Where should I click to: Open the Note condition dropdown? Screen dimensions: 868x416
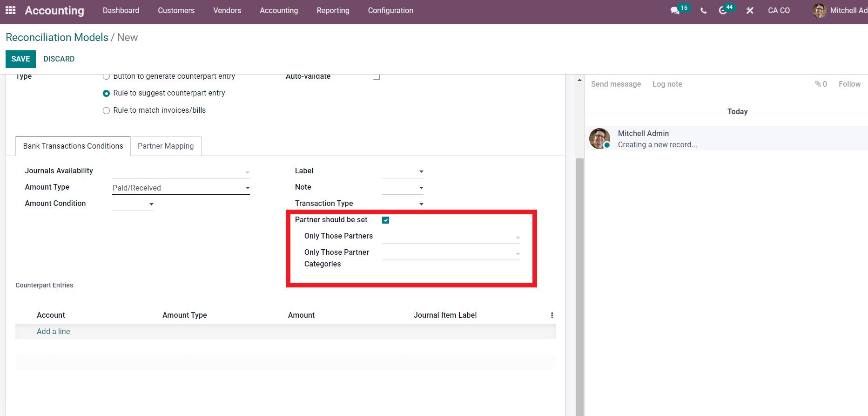(x=403, y=188)
